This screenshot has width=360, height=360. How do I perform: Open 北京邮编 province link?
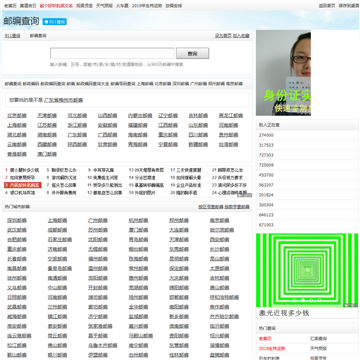click(x=17, y=116)
